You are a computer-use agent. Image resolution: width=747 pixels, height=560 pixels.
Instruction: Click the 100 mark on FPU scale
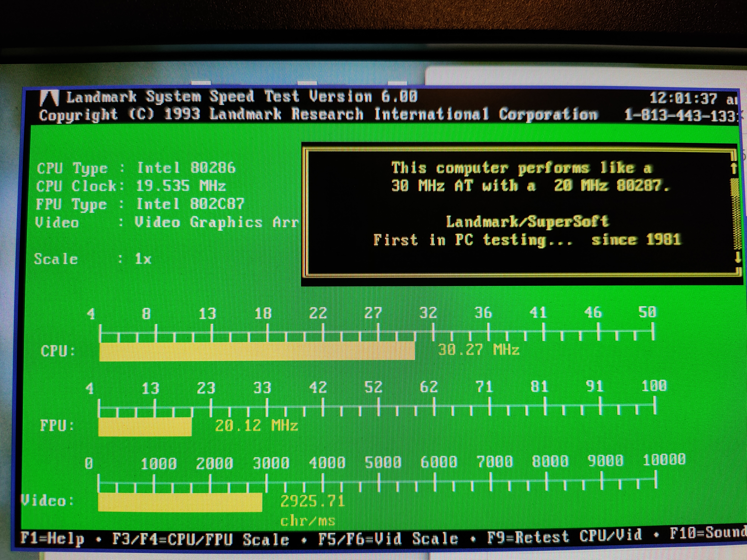654,386
